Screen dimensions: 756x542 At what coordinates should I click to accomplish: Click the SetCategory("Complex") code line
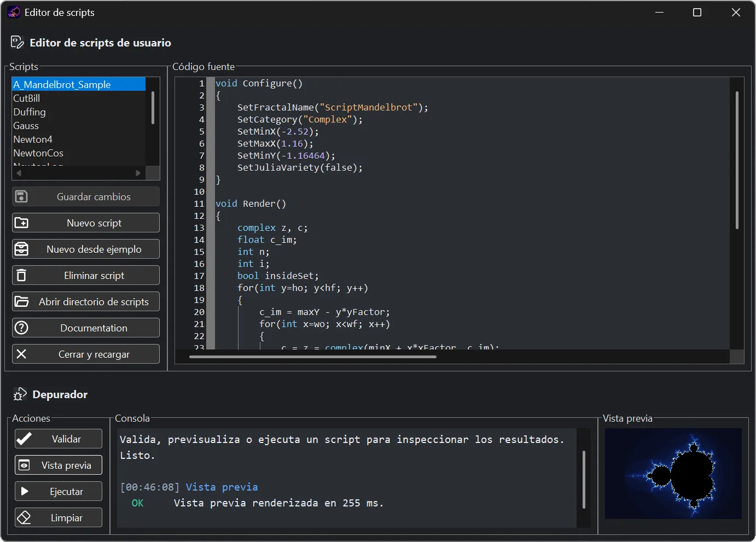[300, 119]
